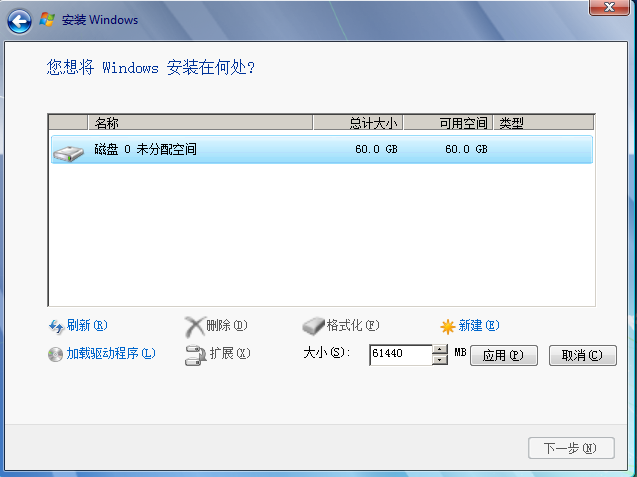
Task: Close the 安装 Windows window
Action: point(609,7)
